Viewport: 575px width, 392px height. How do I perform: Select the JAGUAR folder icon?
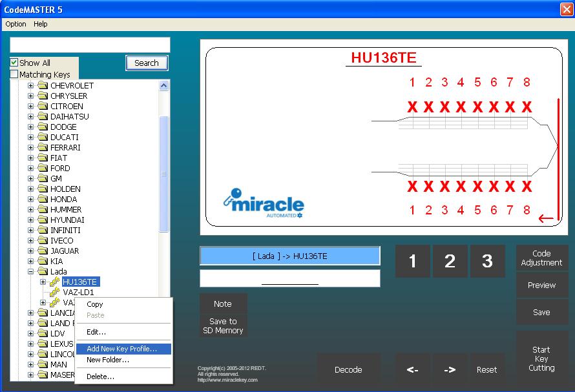(43, 251)
